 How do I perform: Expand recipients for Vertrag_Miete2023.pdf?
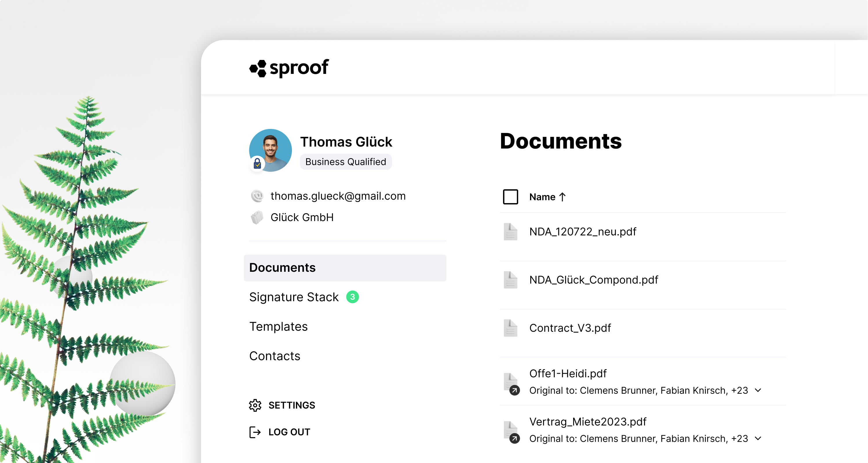point(758,438)
